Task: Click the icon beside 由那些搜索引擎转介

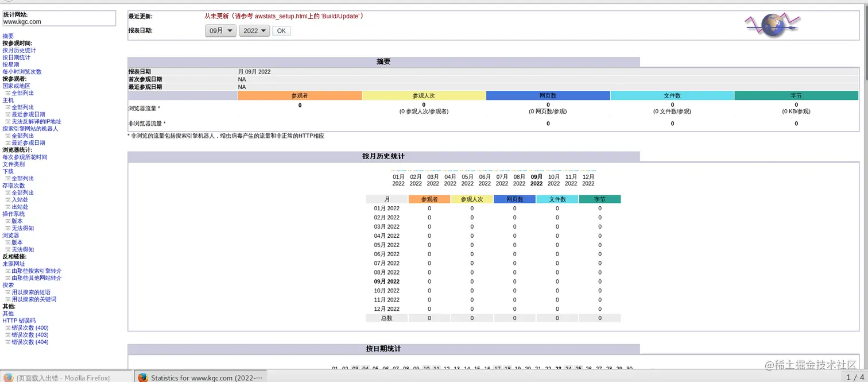Action: [x=8, y=271]
